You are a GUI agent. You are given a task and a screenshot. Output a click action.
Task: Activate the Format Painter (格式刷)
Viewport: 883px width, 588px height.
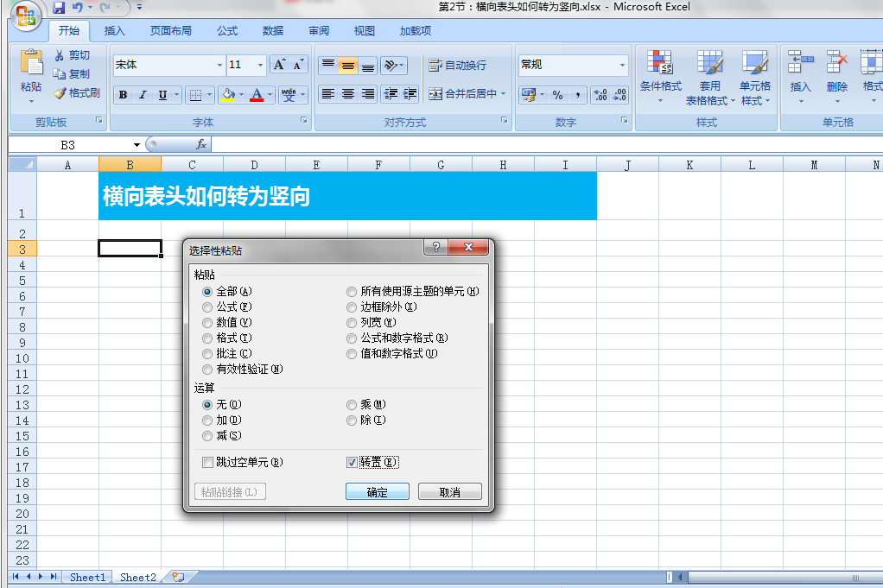coord(77,93)
